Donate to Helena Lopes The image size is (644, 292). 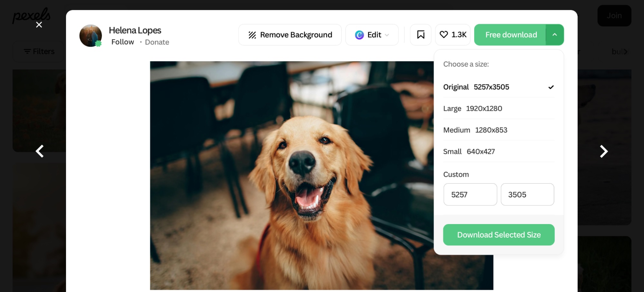pyautogui.click(x=157, y=42)
